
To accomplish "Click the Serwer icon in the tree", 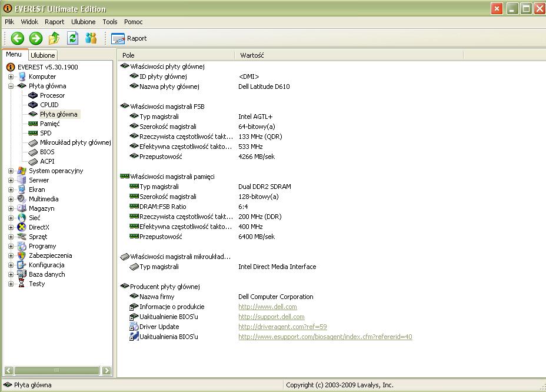I will [22, 180].
